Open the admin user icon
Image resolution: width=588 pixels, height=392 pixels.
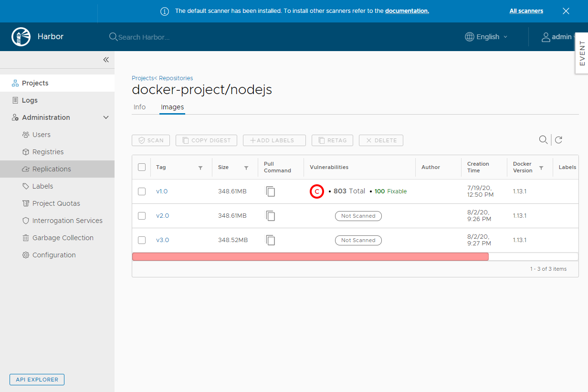coord(546,37)
